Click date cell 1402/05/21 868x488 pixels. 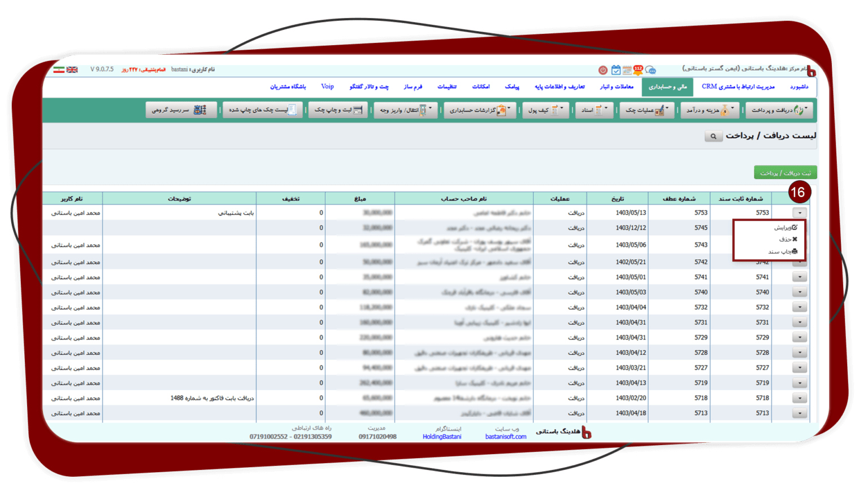[x=631, y=262]
